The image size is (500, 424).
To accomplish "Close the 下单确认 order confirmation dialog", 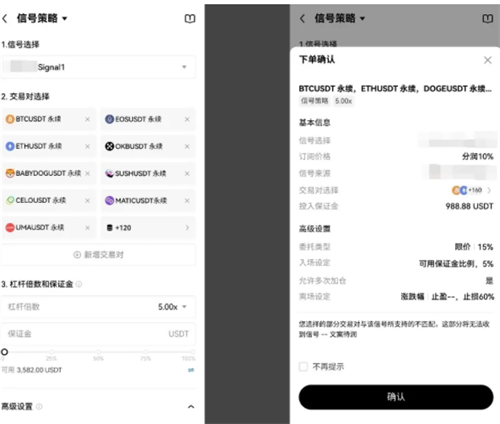I will click(x=488, y=60).
